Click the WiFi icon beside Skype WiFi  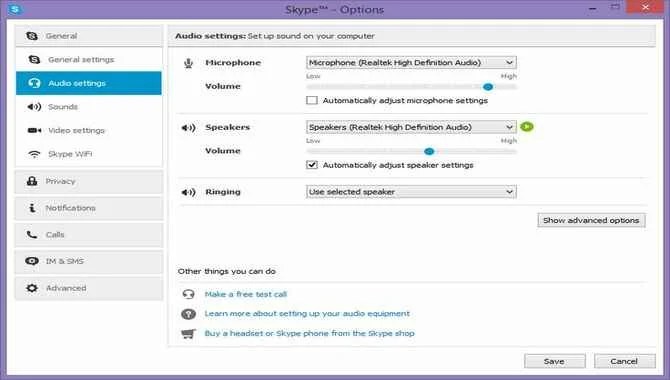point(34,154)
